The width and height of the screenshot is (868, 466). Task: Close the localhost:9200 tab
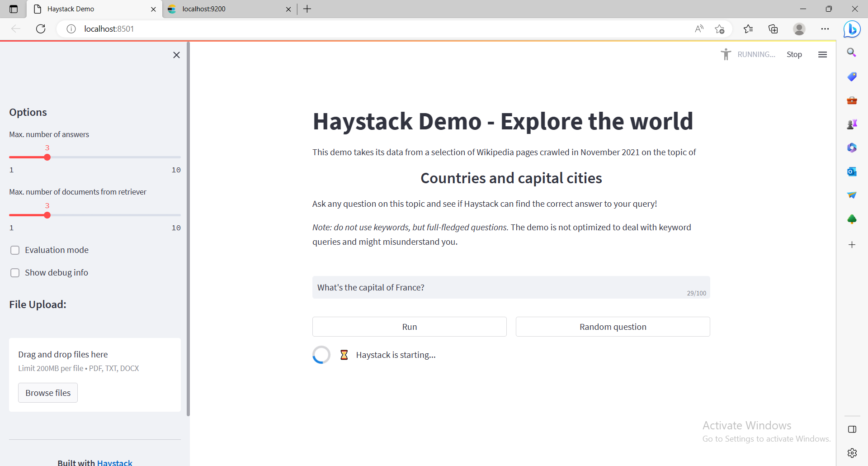pyautogui.click(x=288, y=9)
